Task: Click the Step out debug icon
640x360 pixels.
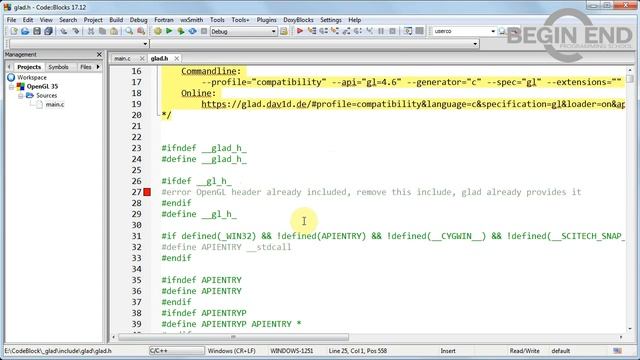Action: 346,31
